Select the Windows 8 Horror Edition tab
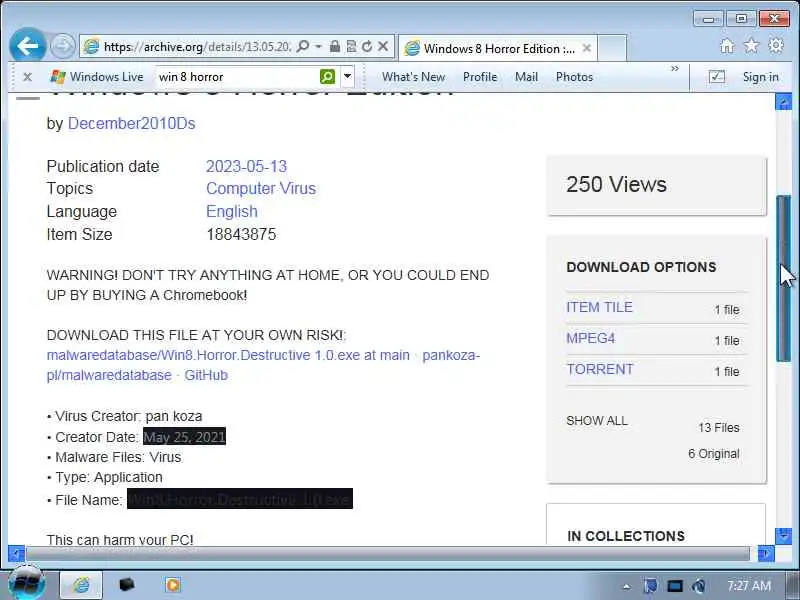 (498, 48)
